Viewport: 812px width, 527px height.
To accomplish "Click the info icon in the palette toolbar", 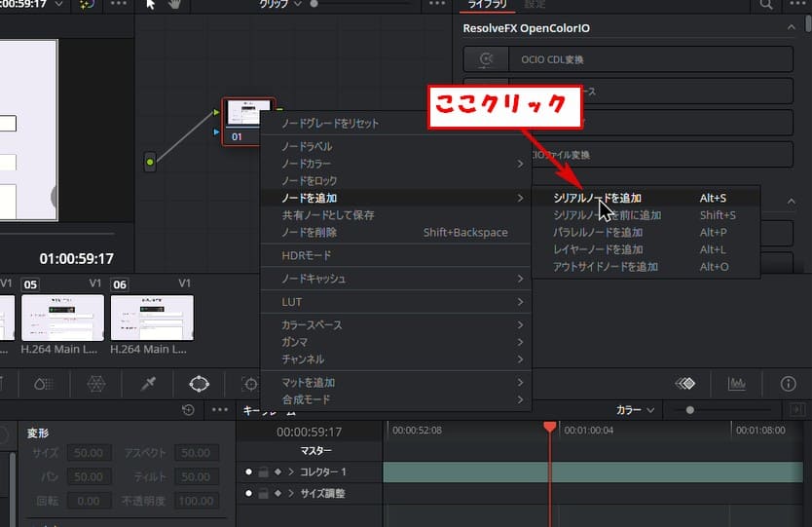I will pyautogui.click(x=789, y=384).
